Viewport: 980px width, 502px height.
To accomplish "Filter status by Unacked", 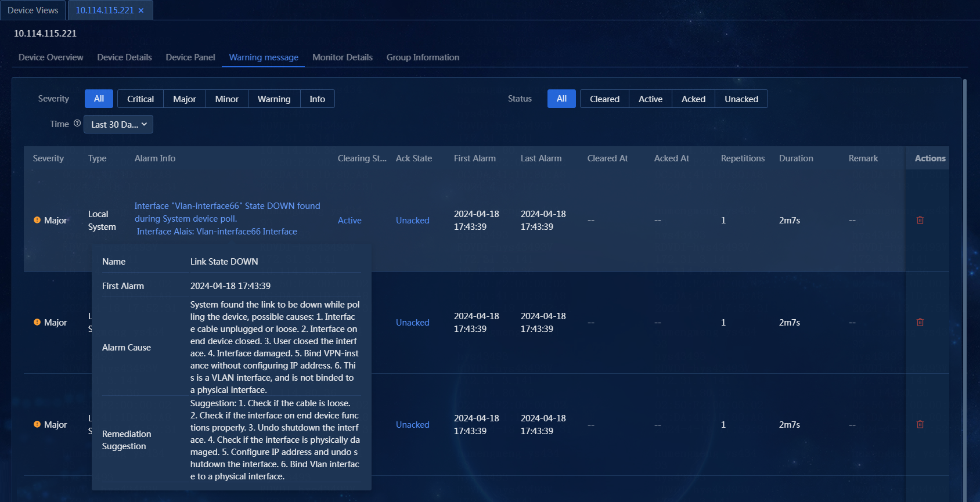I will pyautogui.click(x=741, y=99).
